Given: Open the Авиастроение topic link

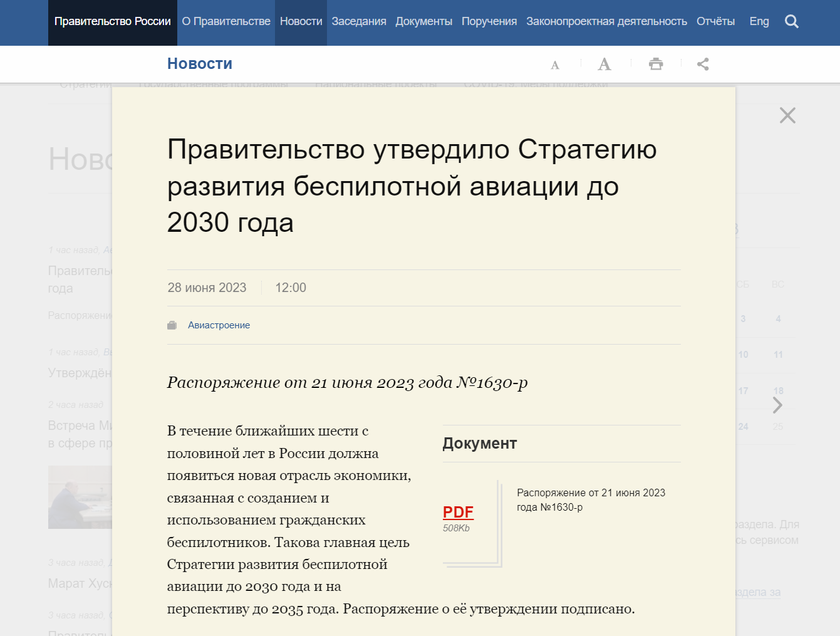Looking at the screenshot, I should coord(219,325).
